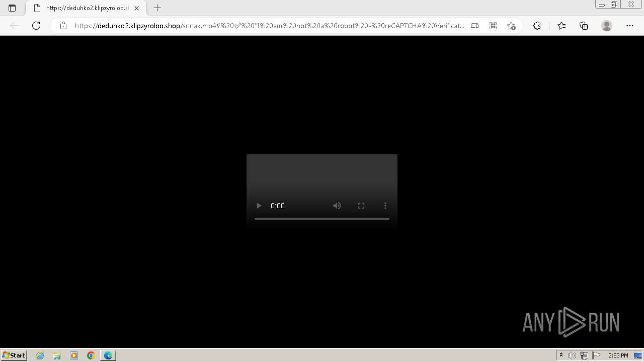Refresh the current page
This screenshot has height=362, width=644.
(36, 26)
